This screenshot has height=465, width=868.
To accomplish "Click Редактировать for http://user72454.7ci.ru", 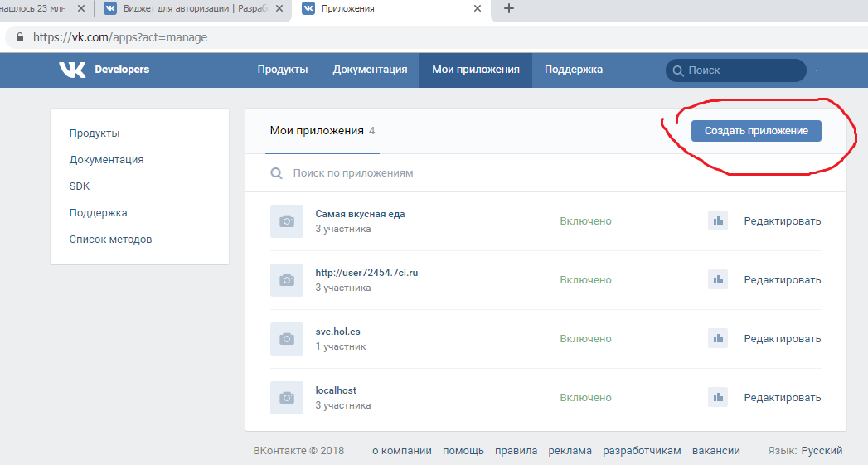I will click(x=783, y=279).
